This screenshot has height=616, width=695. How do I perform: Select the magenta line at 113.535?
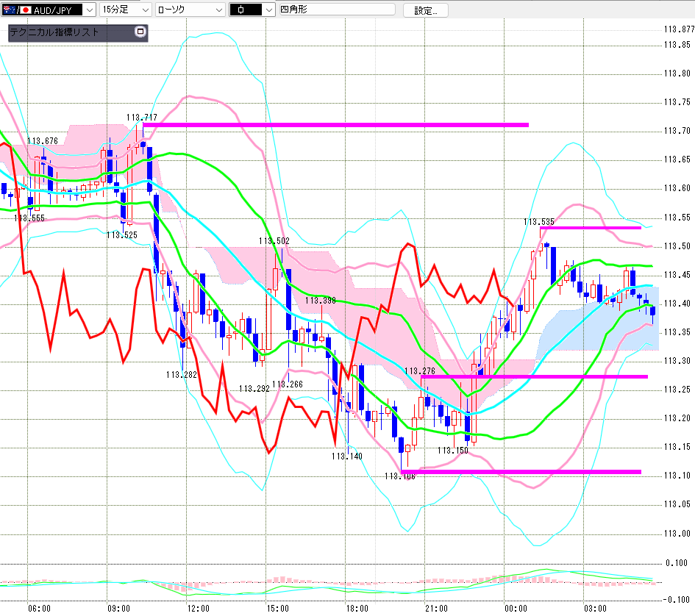click(591, 228)
